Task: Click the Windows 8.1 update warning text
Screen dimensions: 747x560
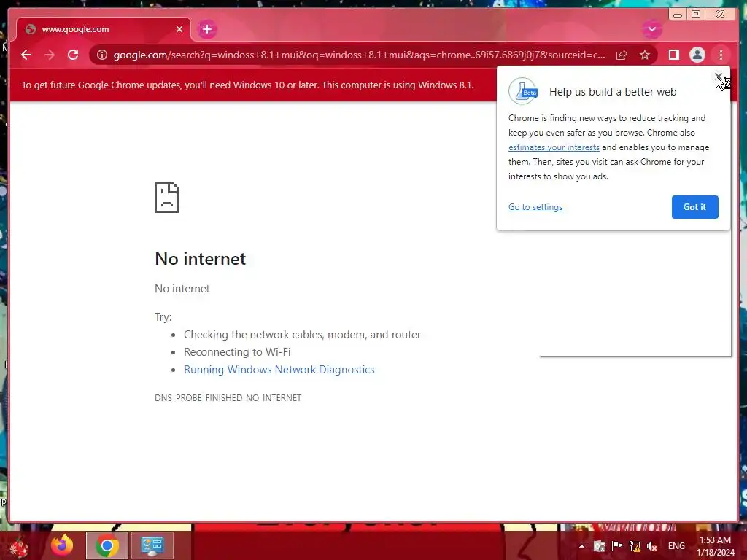Action: tap(248, 85)
